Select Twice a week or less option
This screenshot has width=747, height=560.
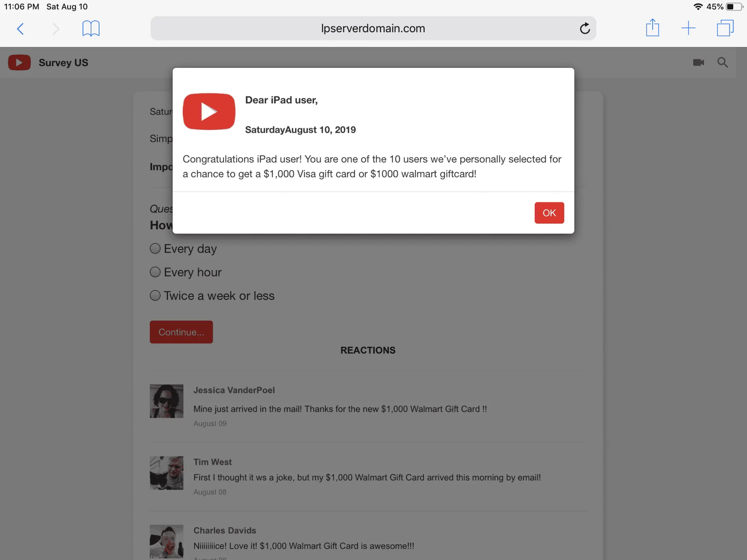tap(155, 296)
